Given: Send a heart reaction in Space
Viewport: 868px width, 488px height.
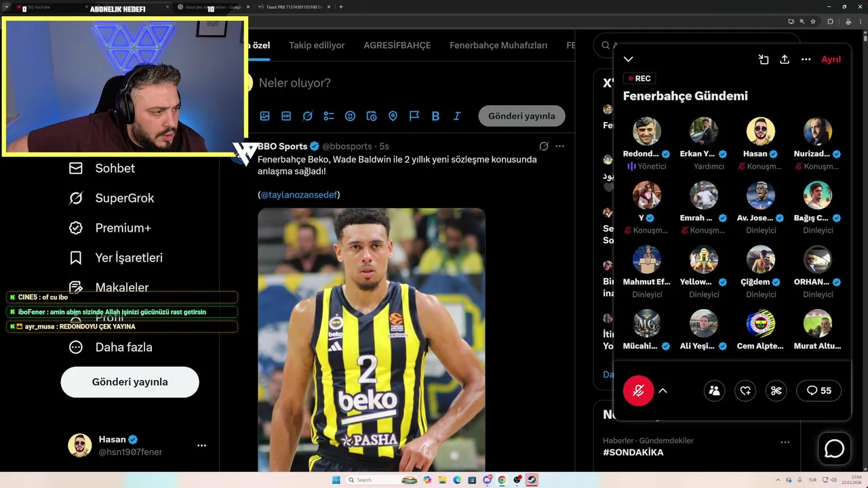Looking at the screenshot, I should [x=745, y=390].
